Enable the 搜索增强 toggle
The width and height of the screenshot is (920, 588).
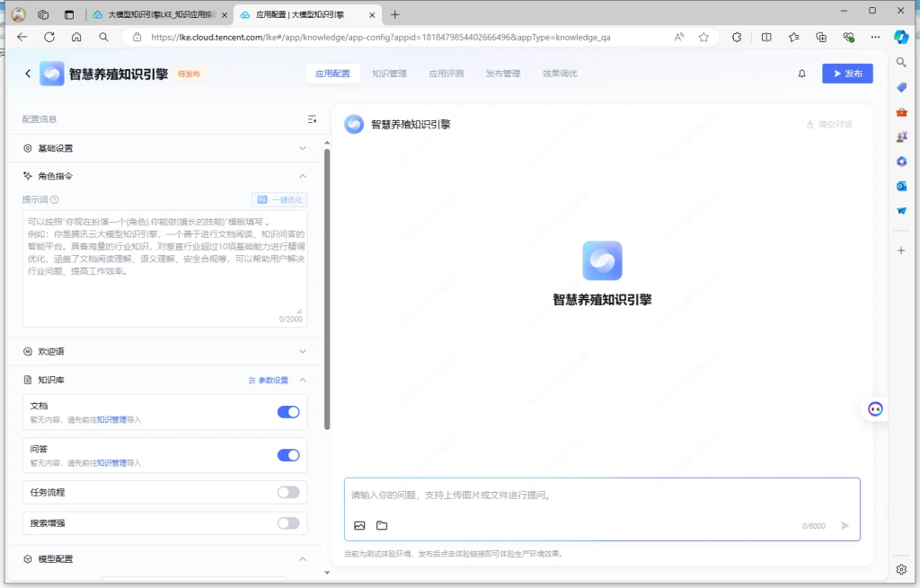(288, 523)
